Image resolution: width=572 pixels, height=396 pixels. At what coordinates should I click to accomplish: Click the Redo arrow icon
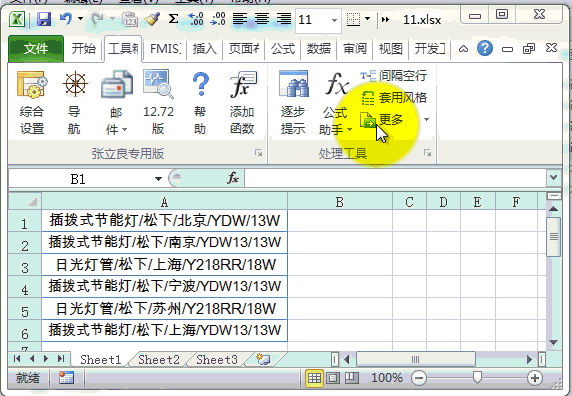coord(97,19)
